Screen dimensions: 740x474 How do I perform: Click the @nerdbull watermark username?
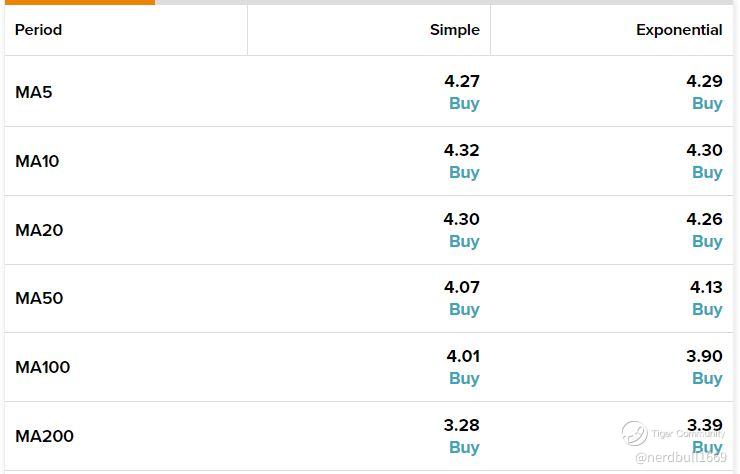click(680, 457)
